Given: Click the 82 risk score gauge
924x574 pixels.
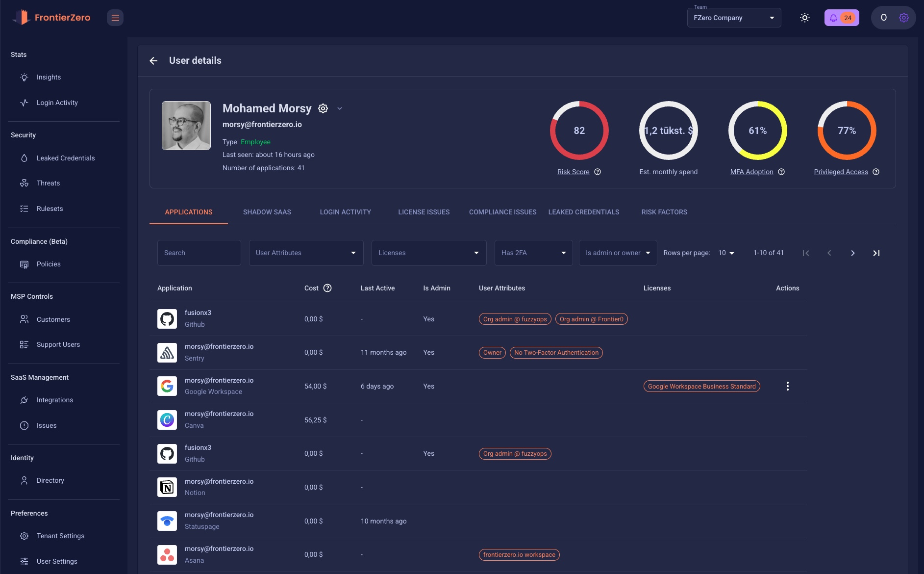Looking at the screenshot, I should [x=579, y=130].
